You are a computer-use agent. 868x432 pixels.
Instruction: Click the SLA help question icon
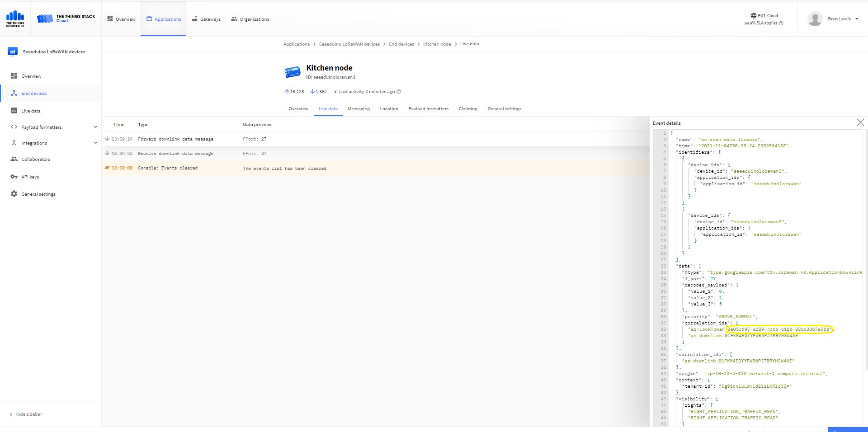coord(781,23)
